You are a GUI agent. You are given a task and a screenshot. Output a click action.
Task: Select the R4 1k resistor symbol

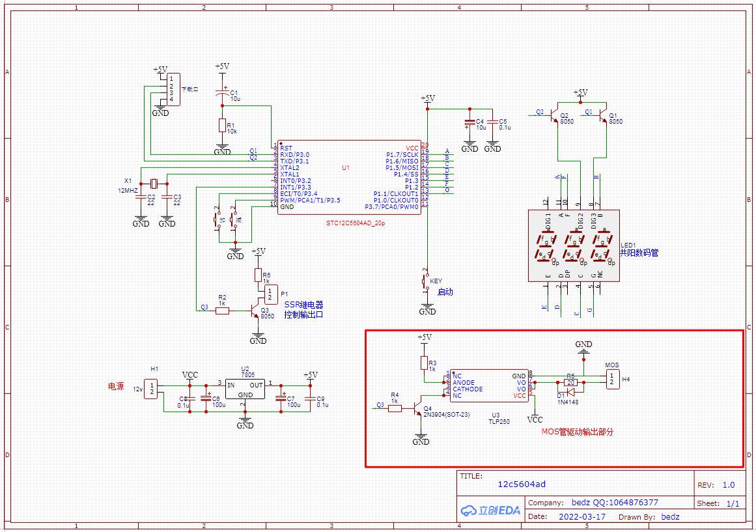coord(395,408)
